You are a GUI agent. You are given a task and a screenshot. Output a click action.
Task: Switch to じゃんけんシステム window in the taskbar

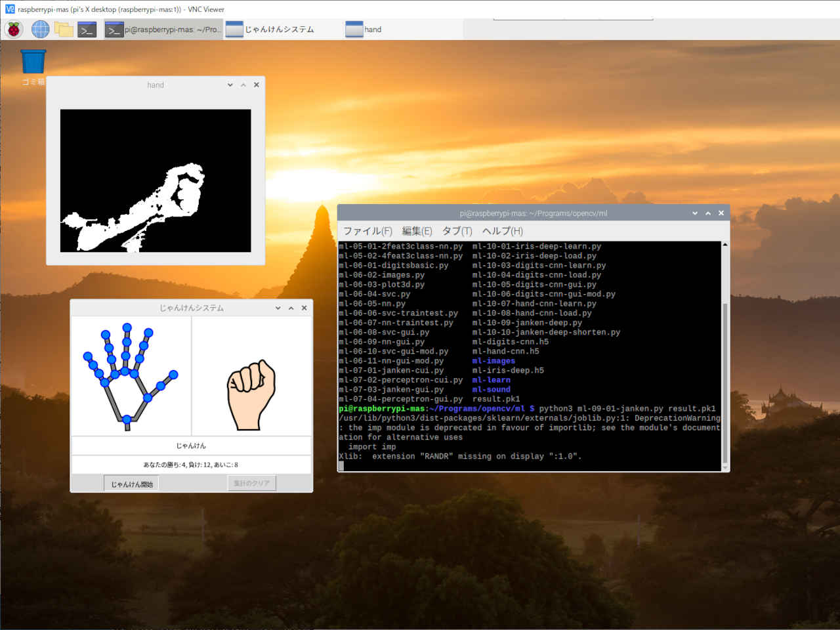(279, 30)
